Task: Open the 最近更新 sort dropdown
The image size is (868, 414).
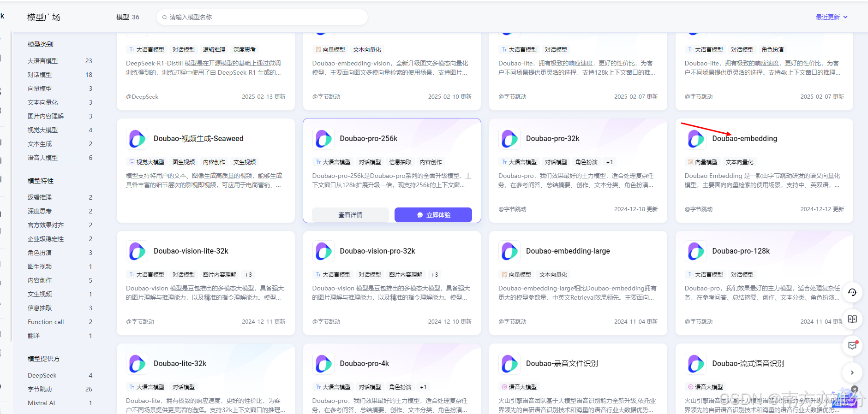Action: 832,17
